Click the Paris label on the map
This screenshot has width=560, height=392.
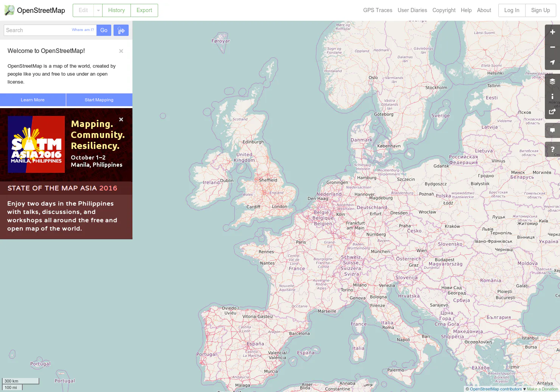coord(301,242)
